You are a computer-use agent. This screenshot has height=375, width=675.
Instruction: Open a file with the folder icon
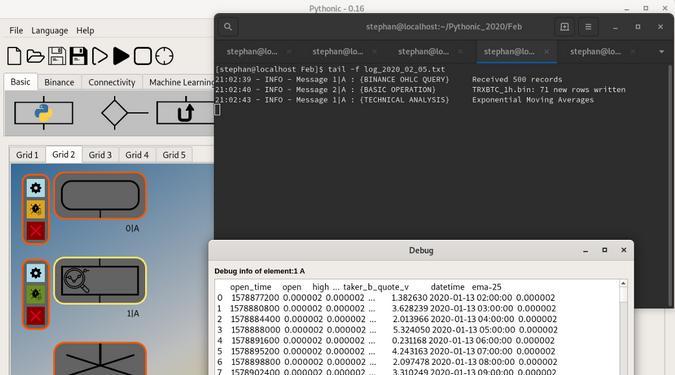(x=35, y=56)
